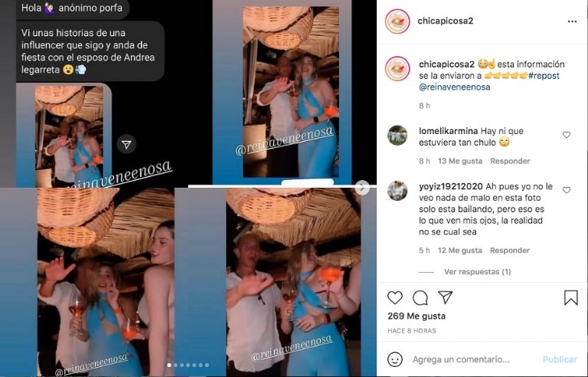This screenshot has height=377, width=588.
Task: Open the three-dot more options menu
Action: [572, 21]
